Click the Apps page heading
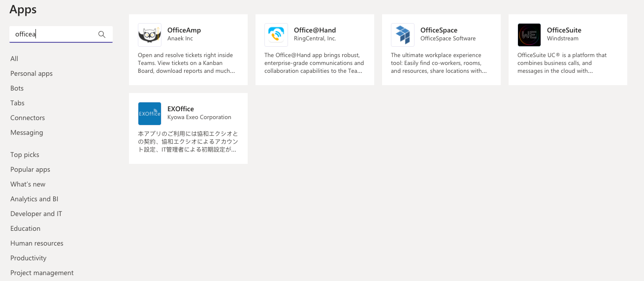Viewport: 644px width, 281px height. click(23, 9)
